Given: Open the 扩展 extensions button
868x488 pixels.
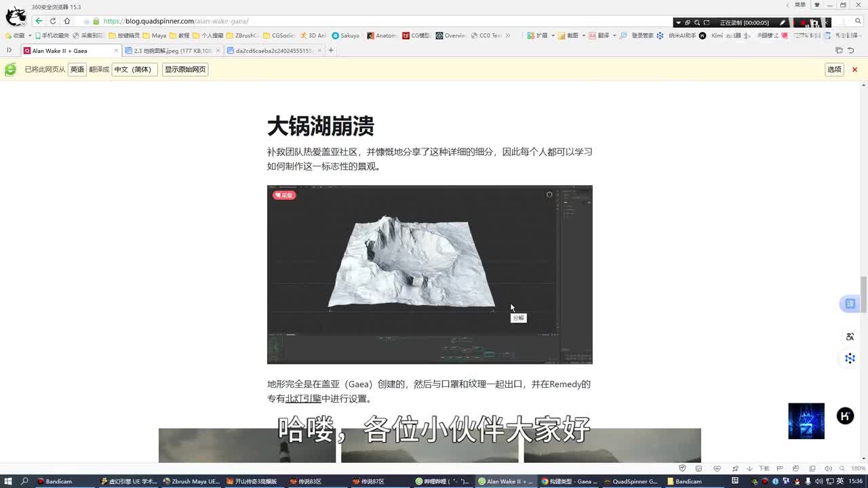Looking at the screenshot, I should pos(538,35).
